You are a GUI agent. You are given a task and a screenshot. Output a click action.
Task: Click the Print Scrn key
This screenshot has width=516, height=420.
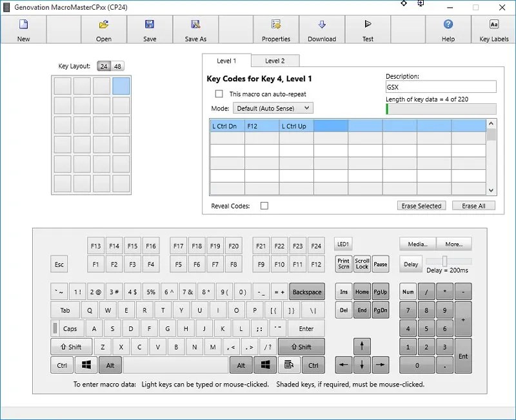[344, 264]
